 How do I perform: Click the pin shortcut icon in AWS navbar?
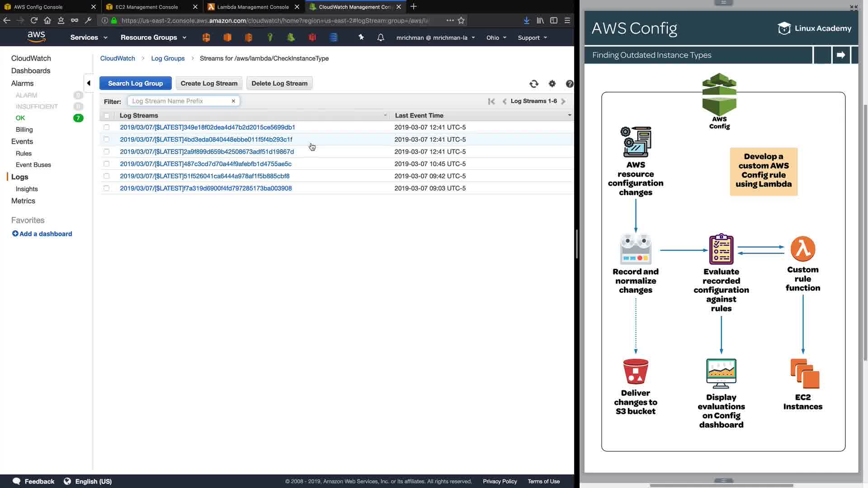361,37
